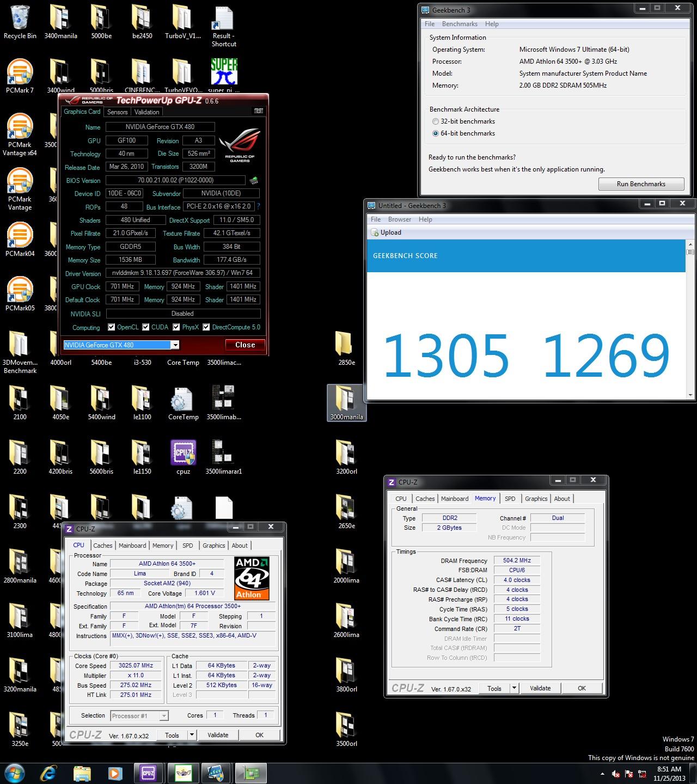Switch to Validation tab in GPU-Z
The height and width of the screenshot is (784, 697).
pyautogui.click(x=147, y=112)
